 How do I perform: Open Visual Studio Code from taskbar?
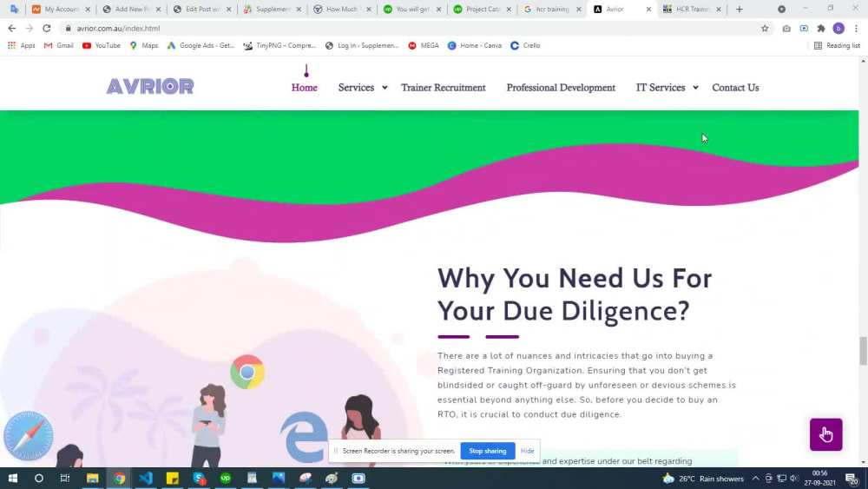point(146,478)
